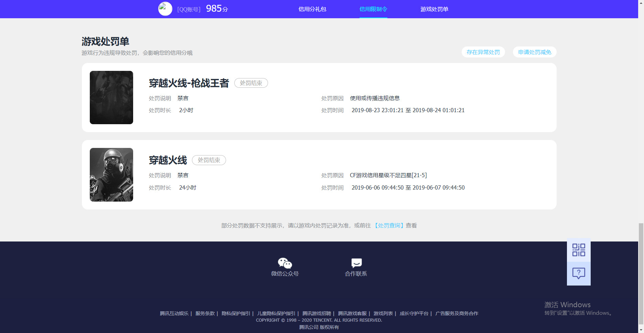Open the help question-mark floating button
The height and width of the screenshot is (333, 644).
(x=579, y=274)
